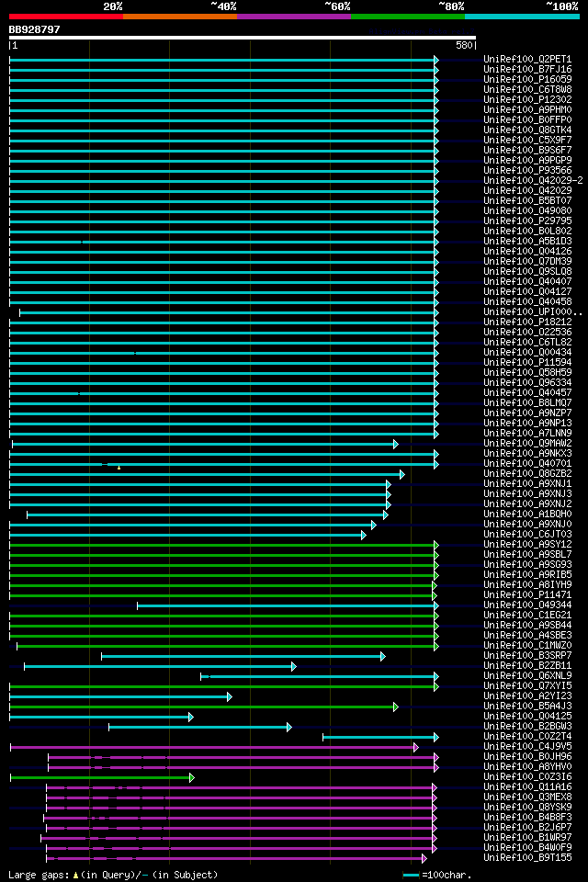
Task: Click the cyan alignment bar for UniRef100_B3SRP7
Action: [243, 656]
